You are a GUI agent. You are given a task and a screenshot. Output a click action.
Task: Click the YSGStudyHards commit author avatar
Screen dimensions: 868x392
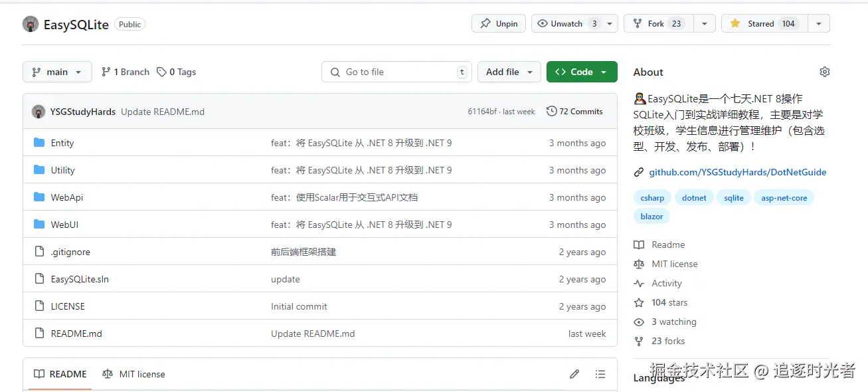click(x=39, y=112)
